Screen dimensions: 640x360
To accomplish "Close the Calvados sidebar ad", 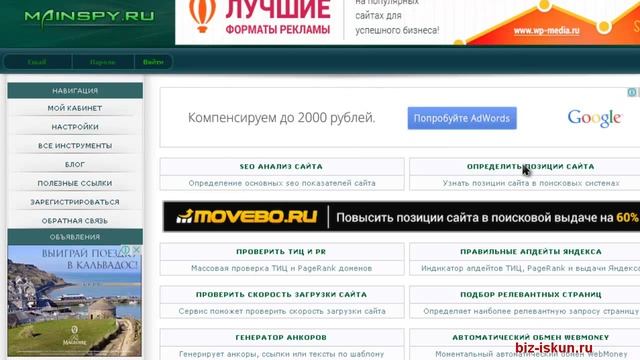I will tap(137, 249).
